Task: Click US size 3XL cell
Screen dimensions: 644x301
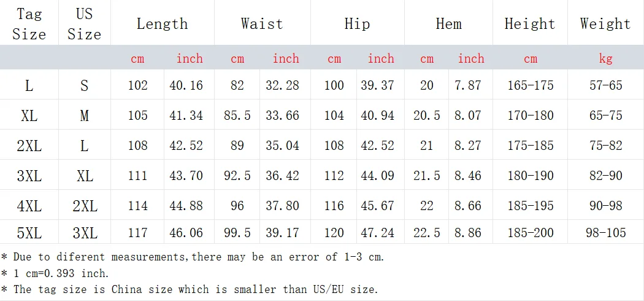Action: tap(85, 233)
